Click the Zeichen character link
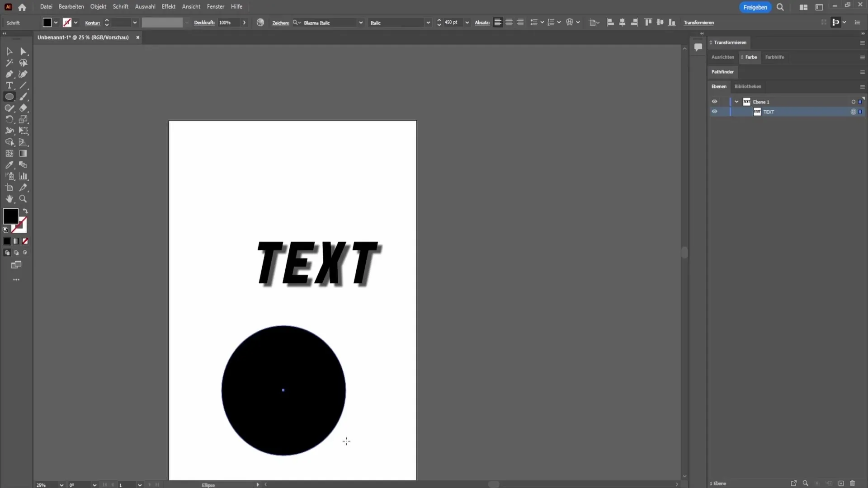The image size is (868, 488). 280,23
